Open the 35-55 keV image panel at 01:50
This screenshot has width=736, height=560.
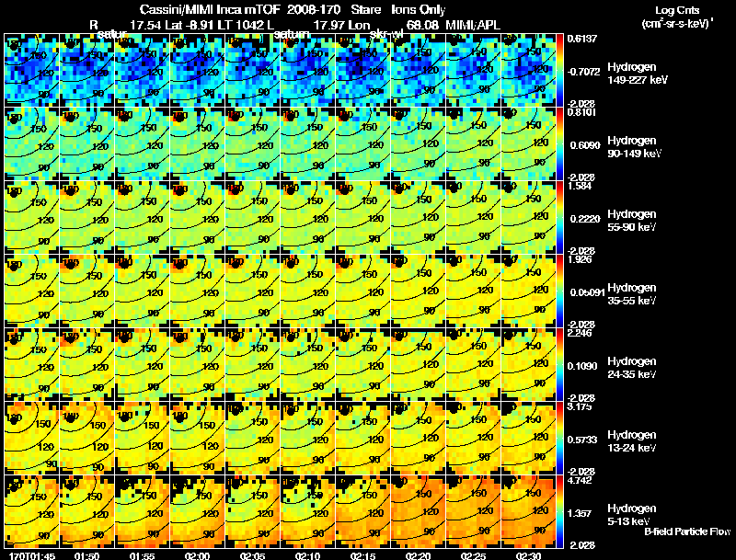click(x=86, y=291)
